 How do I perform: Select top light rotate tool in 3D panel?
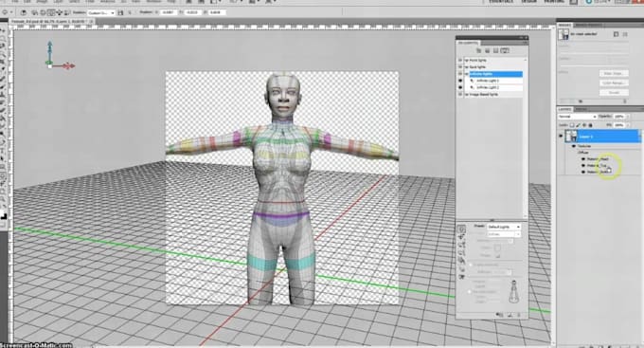point(461,229)
